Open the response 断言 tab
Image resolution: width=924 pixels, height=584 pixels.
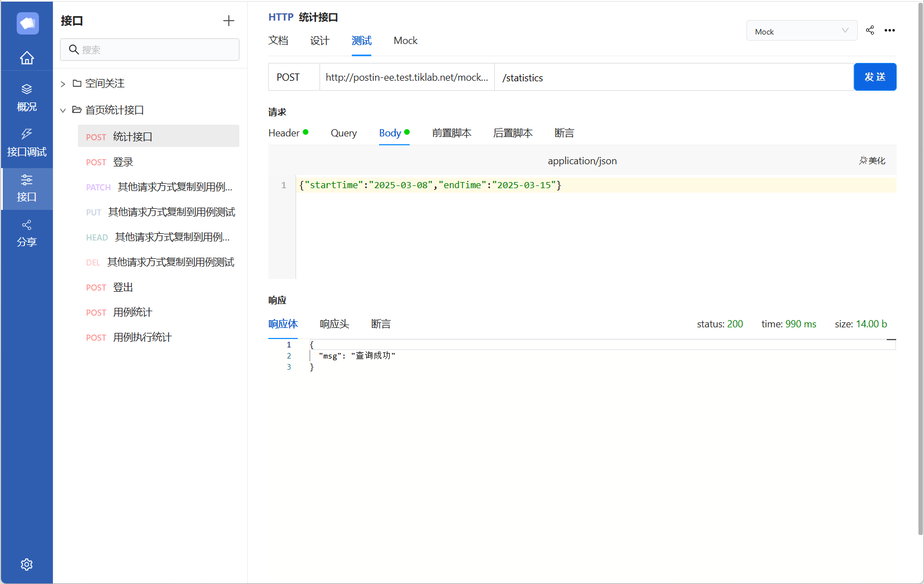click(381, 324)
